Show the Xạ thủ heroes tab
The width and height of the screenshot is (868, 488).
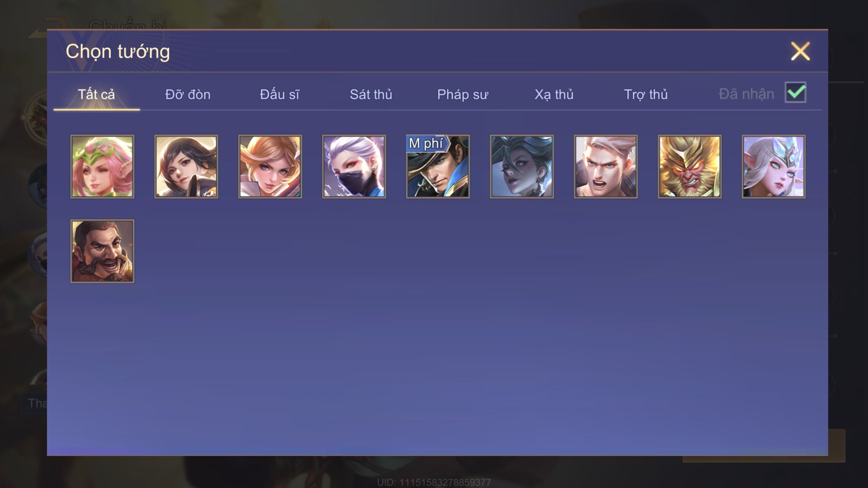(x=554, y=94)
